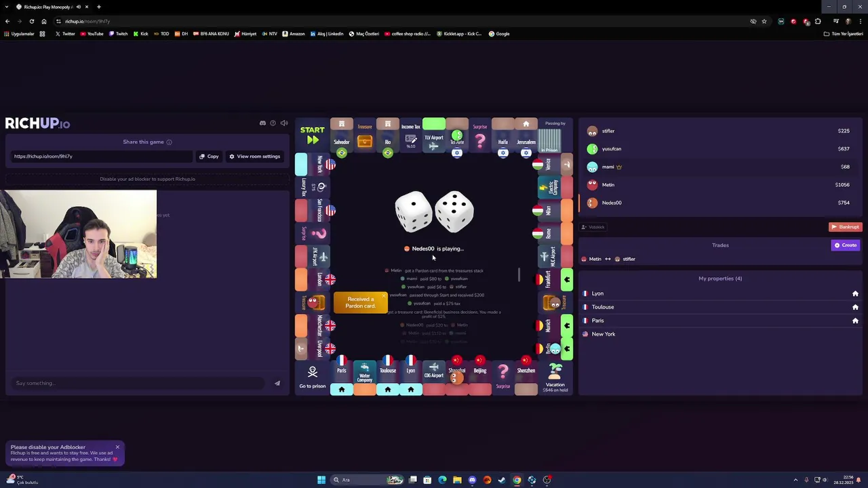The width and height of the screenshot is (868, 488).
Task: Open the Twitch bookmark
Action: (118, 34)
